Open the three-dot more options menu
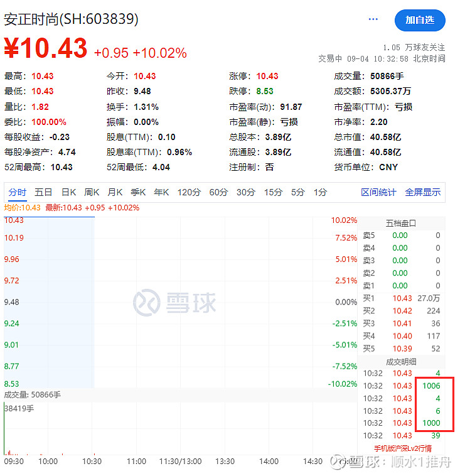The image size is (465, 476). tap(373, 19)
